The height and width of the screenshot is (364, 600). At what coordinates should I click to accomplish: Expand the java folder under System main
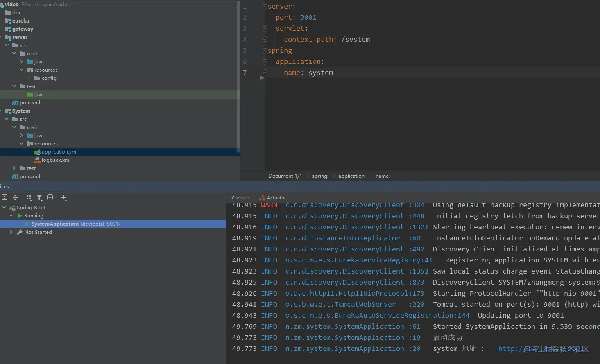(x=22, y=136)
